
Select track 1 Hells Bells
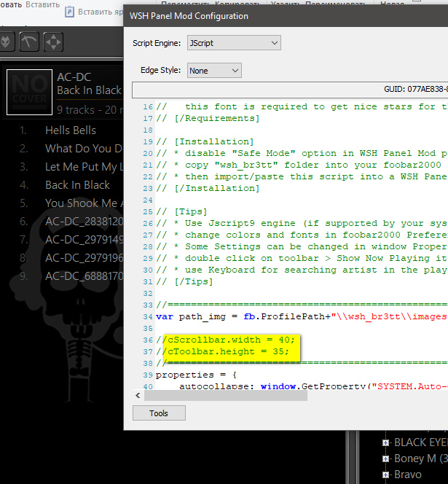71,130
